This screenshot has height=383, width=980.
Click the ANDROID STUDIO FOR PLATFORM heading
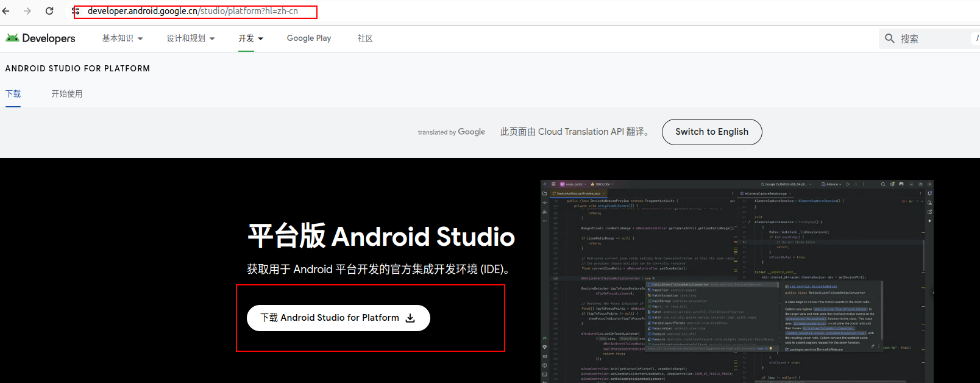coord(77,69)
